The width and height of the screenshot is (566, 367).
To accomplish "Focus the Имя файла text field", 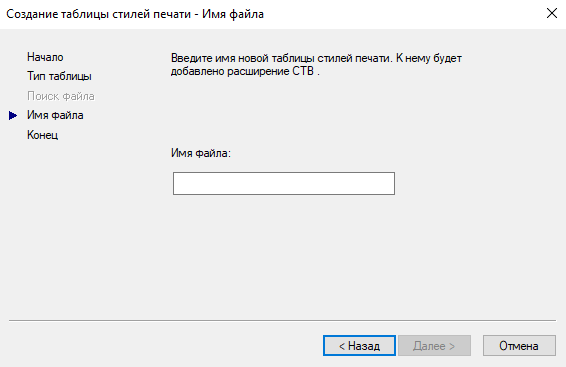I will pos(284,183).
